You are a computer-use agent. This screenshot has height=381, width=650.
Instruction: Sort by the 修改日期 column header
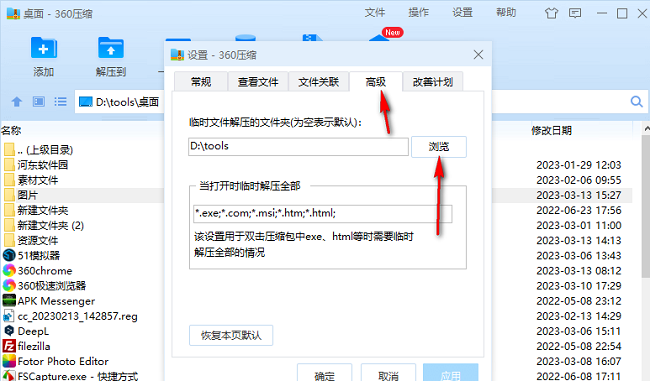[x=551, y=131]
